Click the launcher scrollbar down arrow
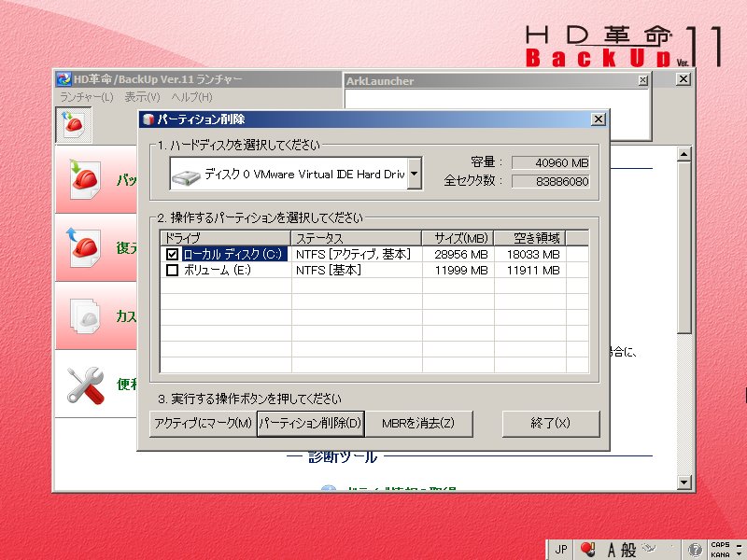The image size is (747, 560). pyautogui.click(x=684, y=483)
